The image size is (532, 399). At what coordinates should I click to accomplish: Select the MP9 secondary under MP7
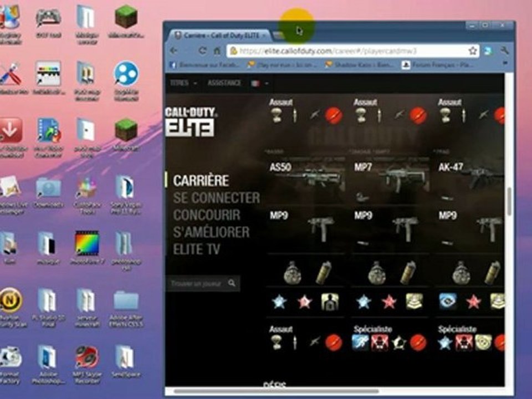click(x=390, y=229)
